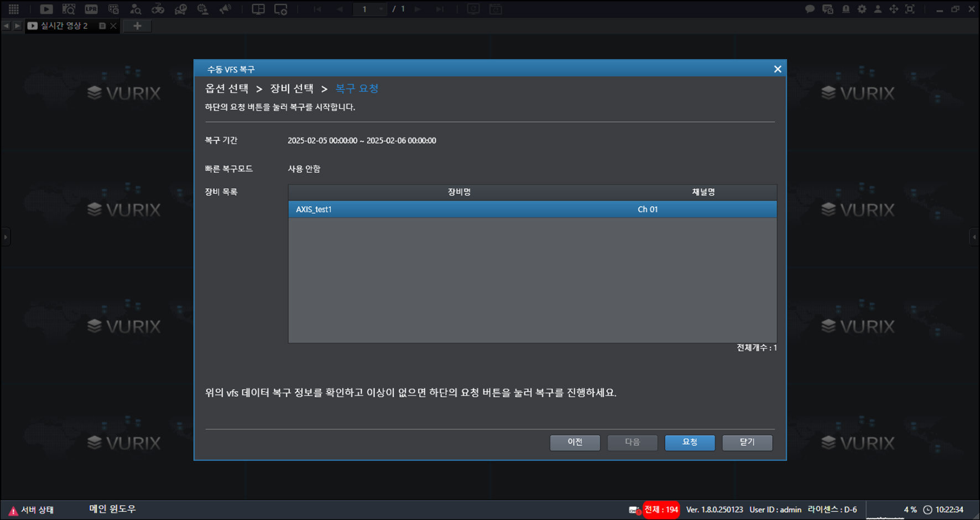Open the page number dropdown
The image size is (980, 520).
click(x=370, y=9)
